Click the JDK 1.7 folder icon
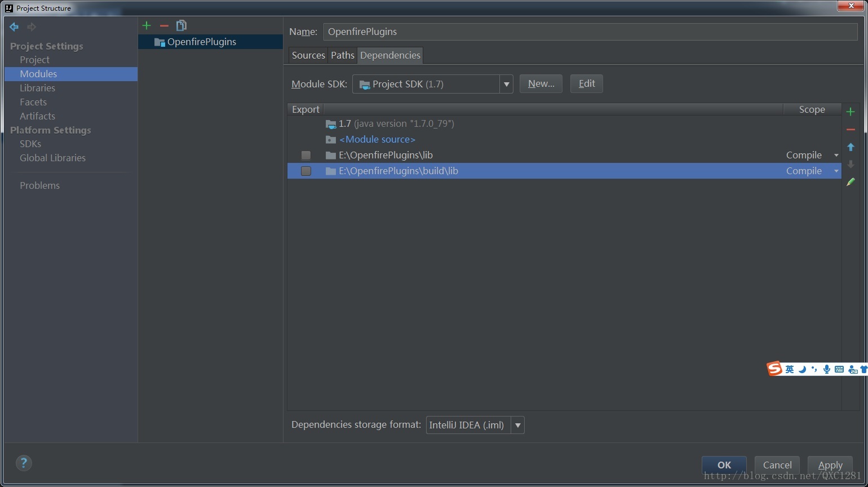This screenshot has width=868, height=487. pyautogui.click(x=331, y=124)
